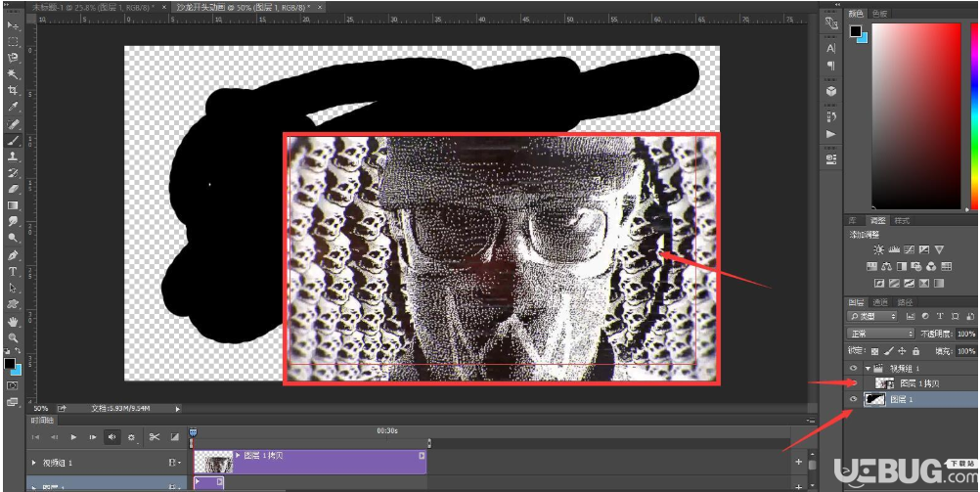Toggle type layer filter
The image size is (980, 492).
(x=939, y=317)
